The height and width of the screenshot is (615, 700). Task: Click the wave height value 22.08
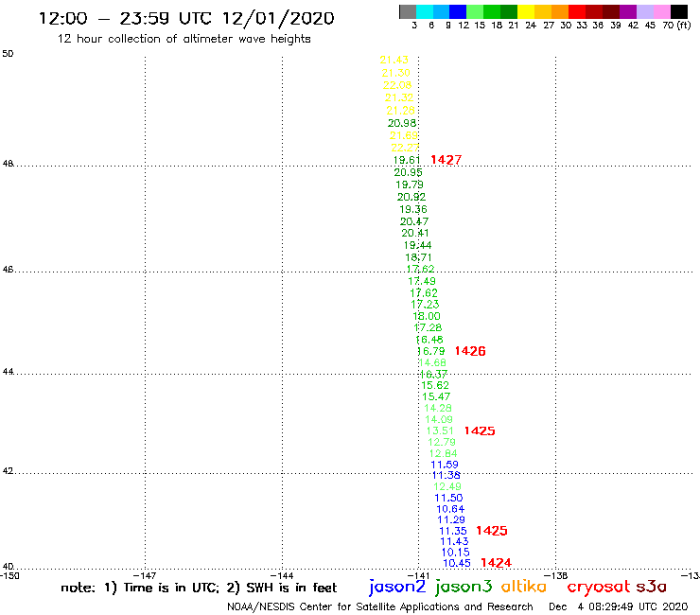pyautogui.click(x=397, y=85)
